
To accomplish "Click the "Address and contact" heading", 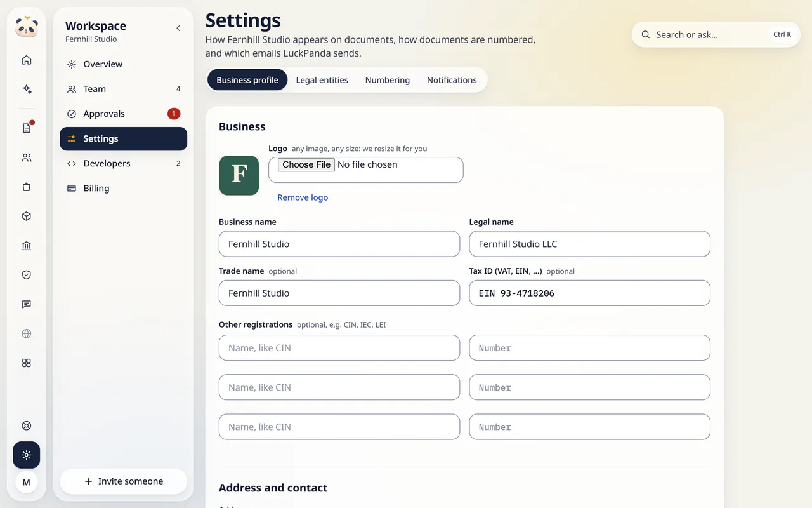I will [273, 488].
